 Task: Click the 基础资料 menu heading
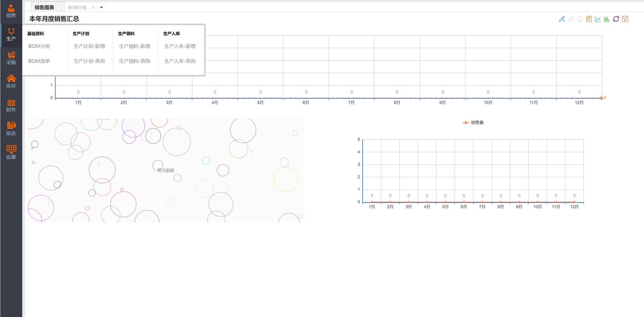pos(36,34)
